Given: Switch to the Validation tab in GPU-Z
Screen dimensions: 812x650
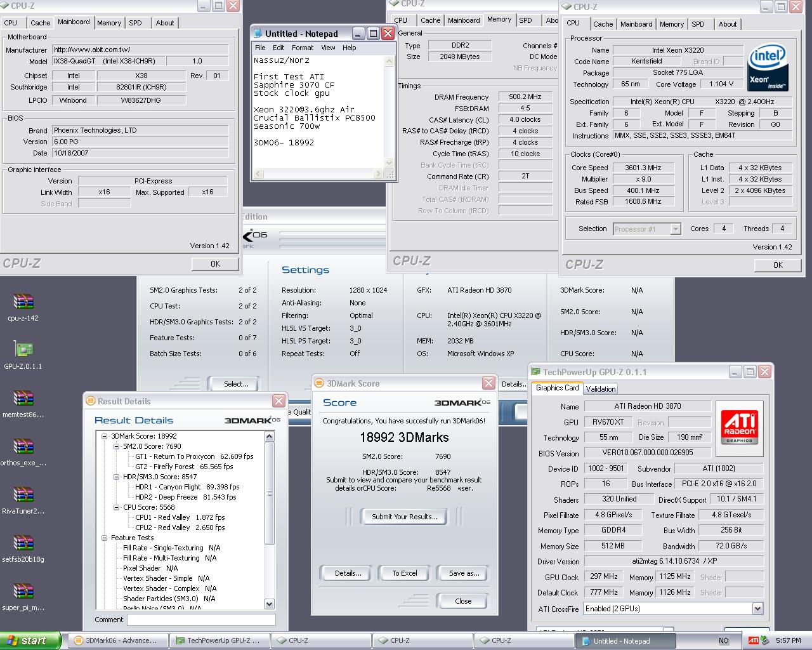Looking at the screenshot, I should pos(600,389).
